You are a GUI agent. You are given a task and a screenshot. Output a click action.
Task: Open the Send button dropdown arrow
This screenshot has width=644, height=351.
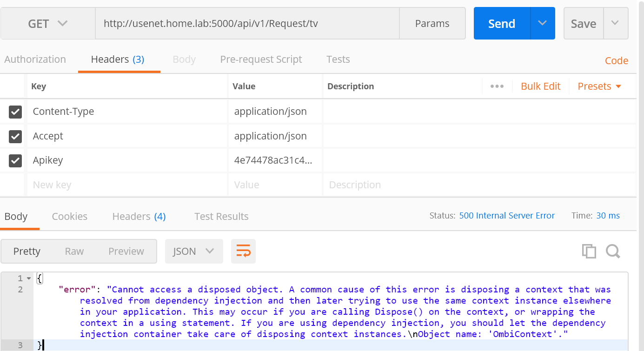tap(543, 23)
